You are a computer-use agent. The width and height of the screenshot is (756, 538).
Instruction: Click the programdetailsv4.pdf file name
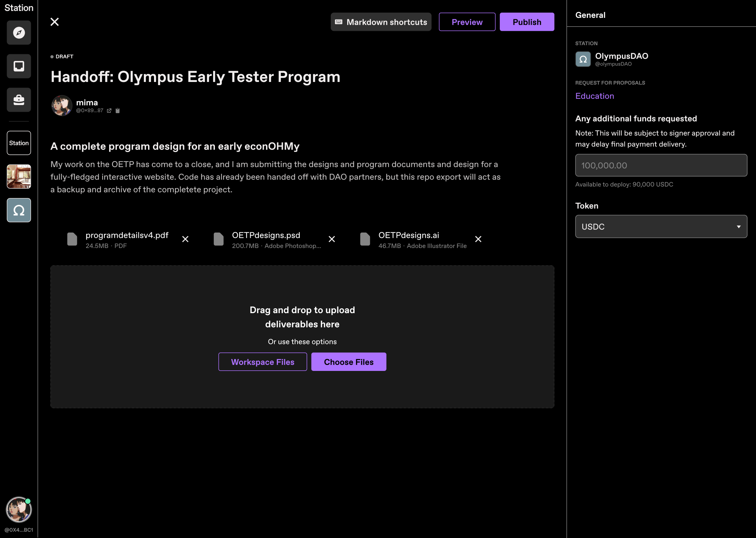[127, 235]
